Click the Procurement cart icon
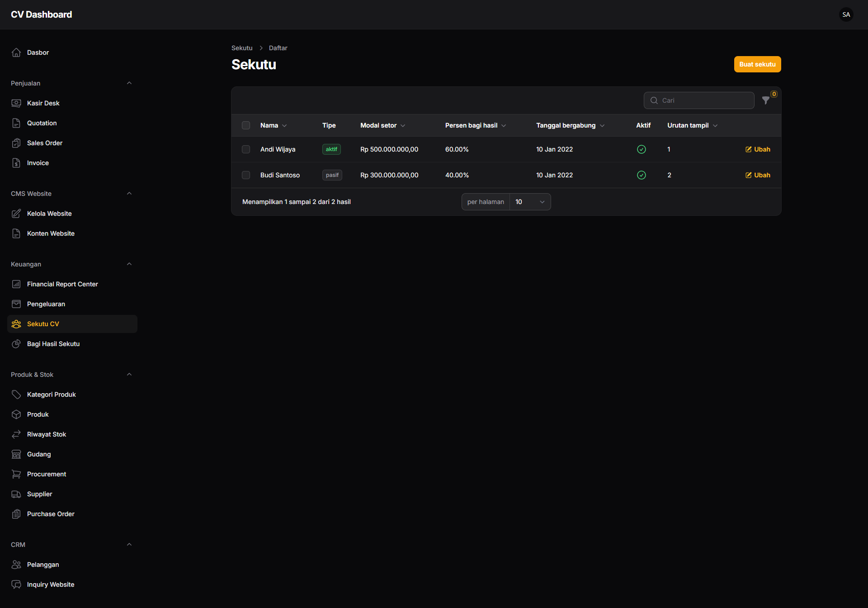Image resolution: width=868 pixels, height=608 pixels. [x=16, y=474]
